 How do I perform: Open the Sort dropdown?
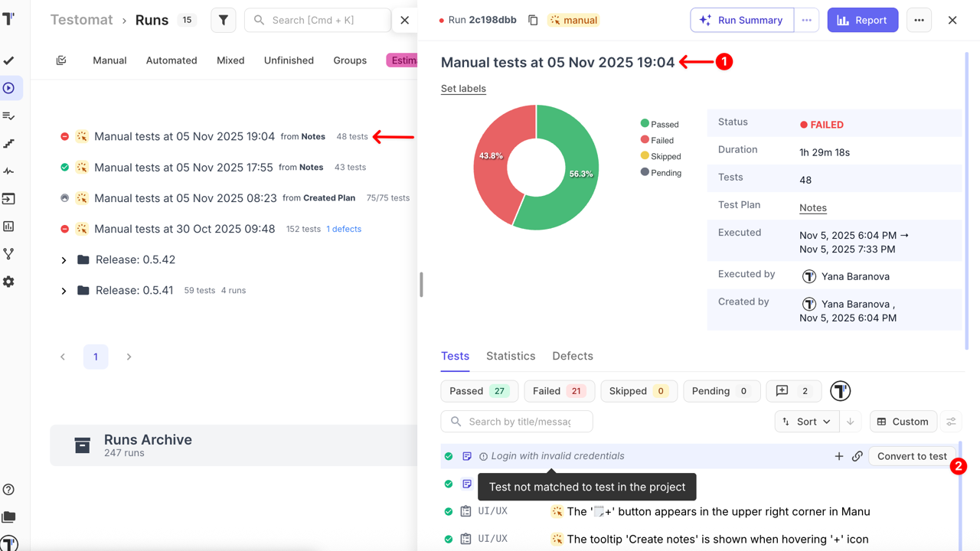[x=806, y=421]
